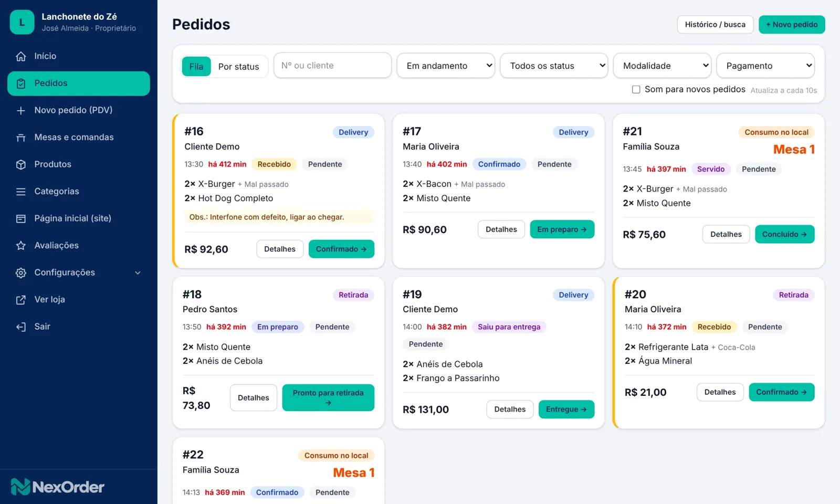Click order #22 heading

(x=193, y=455)
